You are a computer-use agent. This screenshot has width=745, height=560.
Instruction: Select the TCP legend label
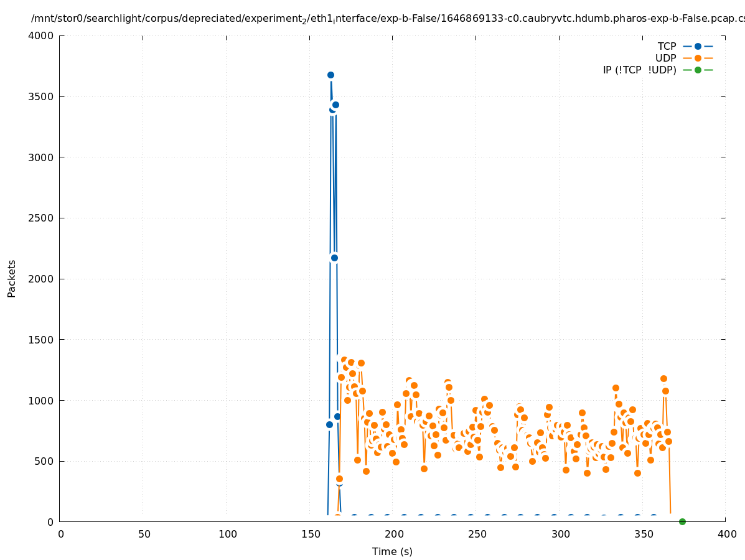(667, 47)
